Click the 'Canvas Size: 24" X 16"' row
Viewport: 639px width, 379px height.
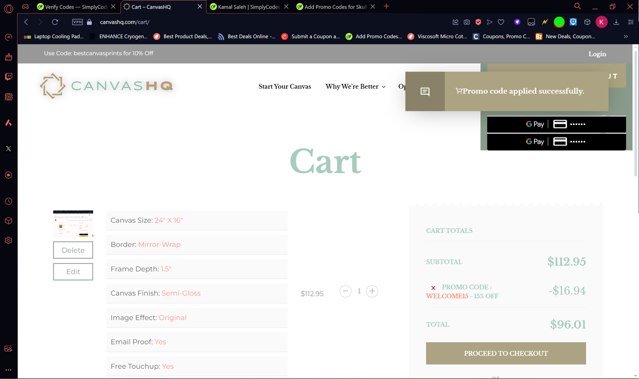pos(197,220)
